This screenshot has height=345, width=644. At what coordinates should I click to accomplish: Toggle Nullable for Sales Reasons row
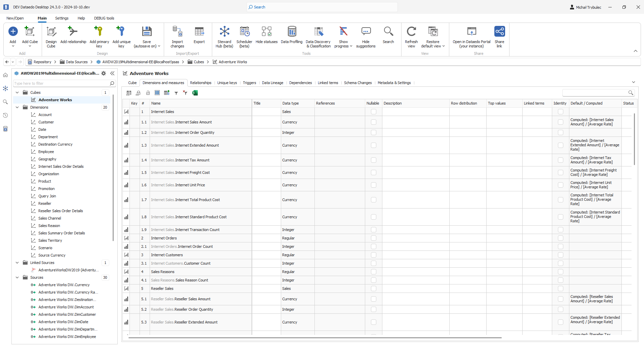coord(373,272)
